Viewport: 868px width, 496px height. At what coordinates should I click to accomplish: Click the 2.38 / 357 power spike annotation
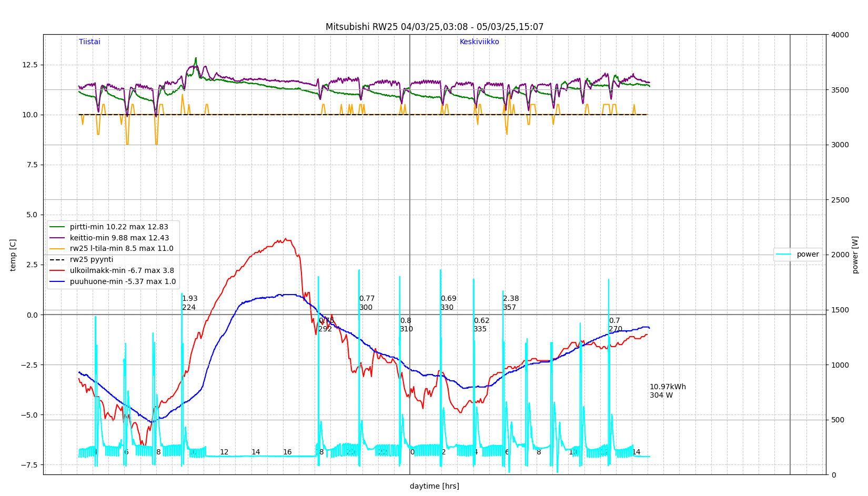coord(510,303)
